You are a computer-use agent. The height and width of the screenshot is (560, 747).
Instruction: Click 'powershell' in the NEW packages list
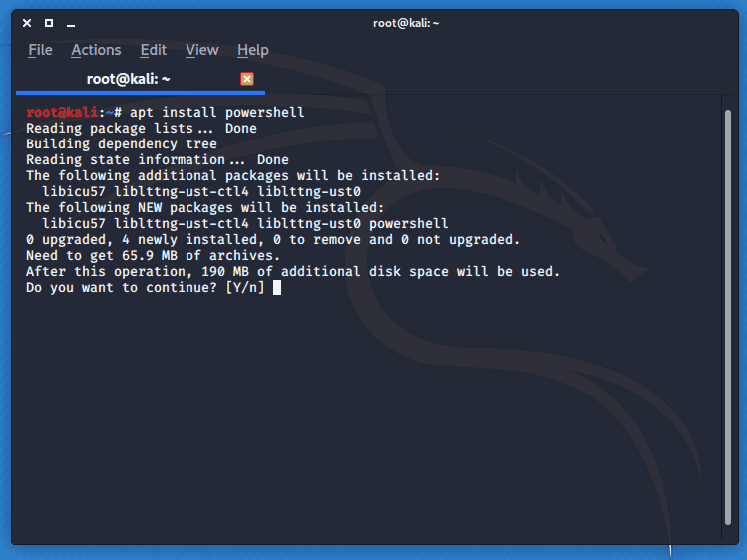tap(408, 223)
